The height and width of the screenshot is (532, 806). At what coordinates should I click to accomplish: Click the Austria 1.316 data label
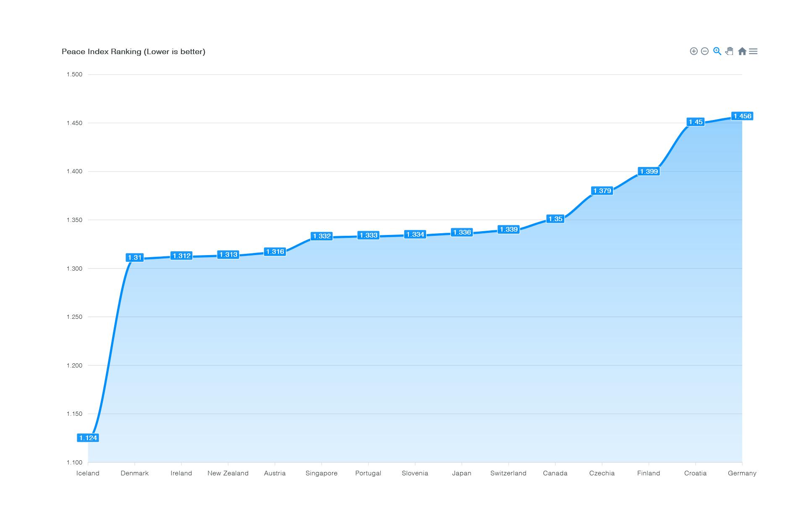(275, 252)
